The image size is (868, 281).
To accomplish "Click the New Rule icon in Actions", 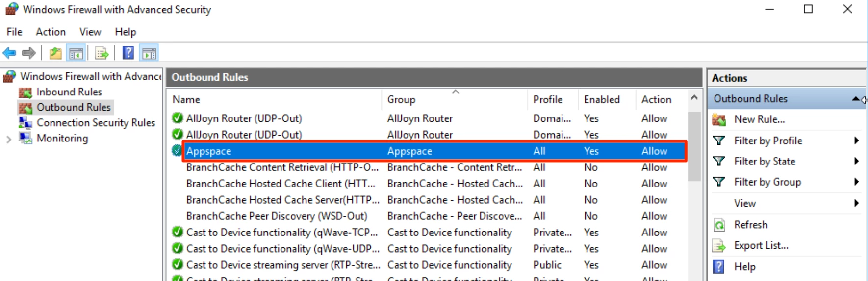I will point(719,119).
